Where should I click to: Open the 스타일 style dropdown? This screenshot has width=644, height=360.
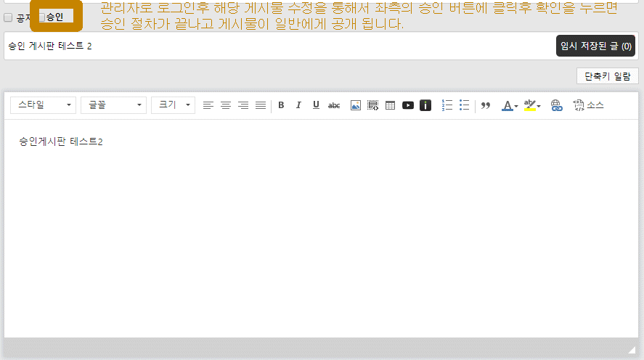click(x=44, y=105)
